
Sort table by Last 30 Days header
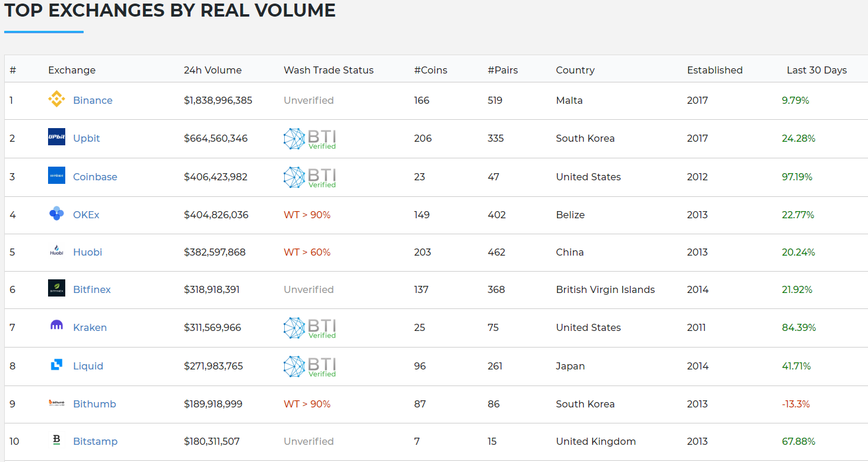(816, 70)
